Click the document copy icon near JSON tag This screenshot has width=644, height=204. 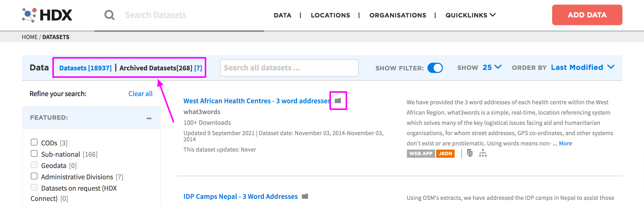click(x=470, y=153)
